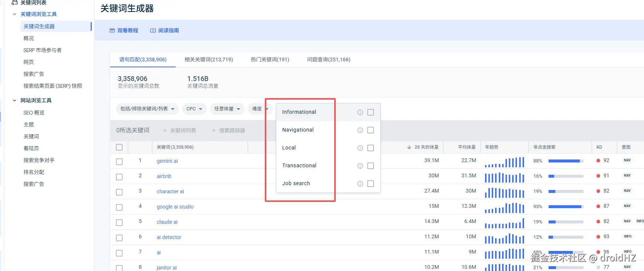Click info icon beside Job search
The image size is (644, 271).
pos(360,184)
